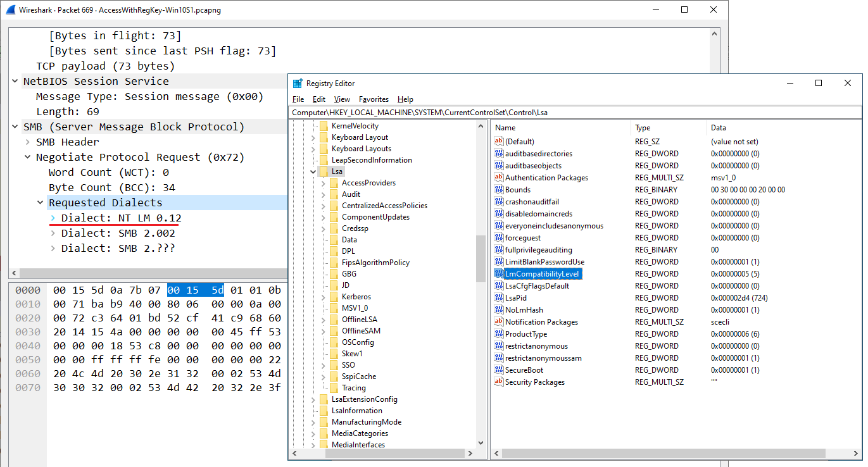Open the View menu in Registry Editor

(x=342, y=99)
